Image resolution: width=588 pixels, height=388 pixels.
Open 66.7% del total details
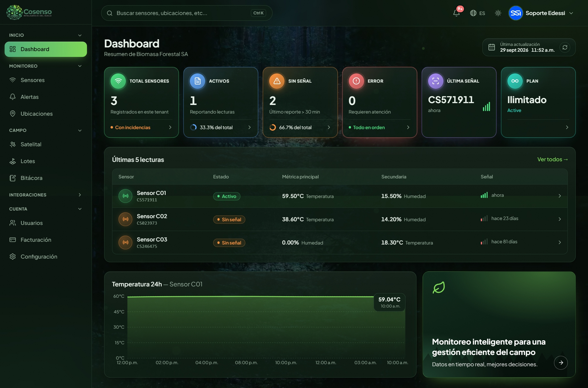coord(300,128)
